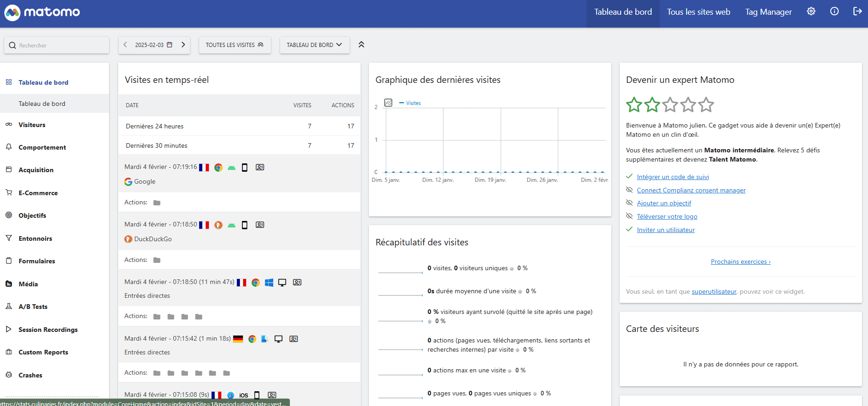Click the Matomo logo

(42, 12)
